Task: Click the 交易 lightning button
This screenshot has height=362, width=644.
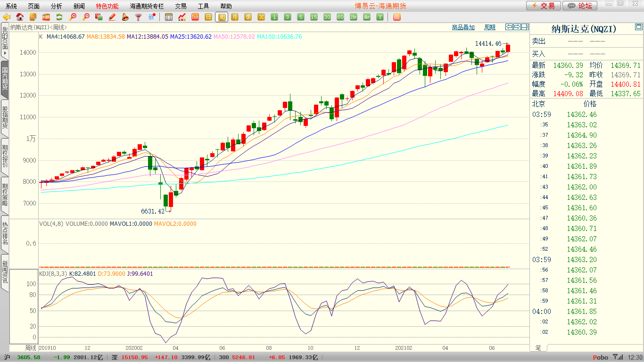Action: click(544, 6)
